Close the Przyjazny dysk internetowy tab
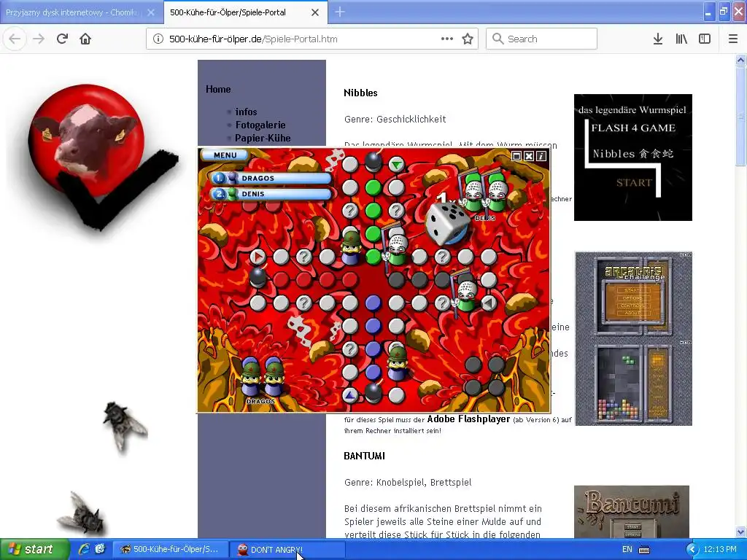Screen dimensions: 747x560 [x=151, y=13]
